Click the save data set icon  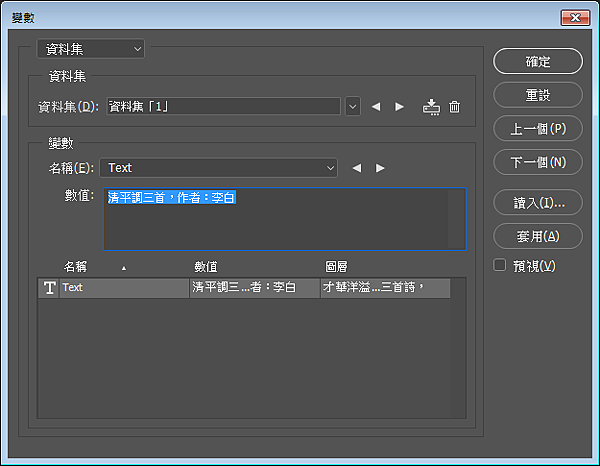(431, 107)
